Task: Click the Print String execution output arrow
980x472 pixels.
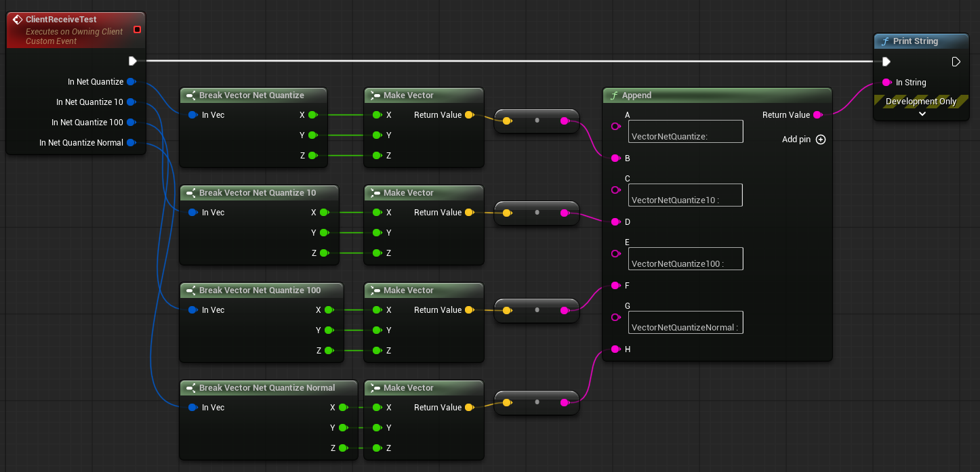Action: click(956, 62)
